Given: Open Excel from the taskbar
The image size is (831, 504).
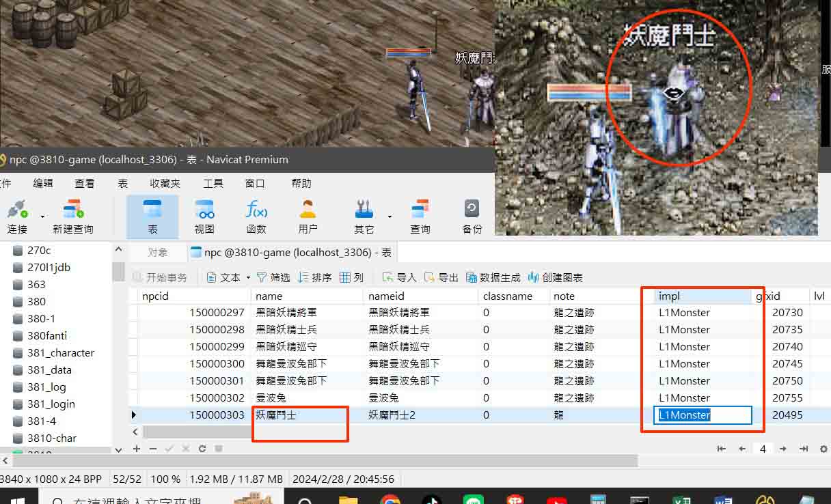Looking at the screenshot, I should 681,499.
